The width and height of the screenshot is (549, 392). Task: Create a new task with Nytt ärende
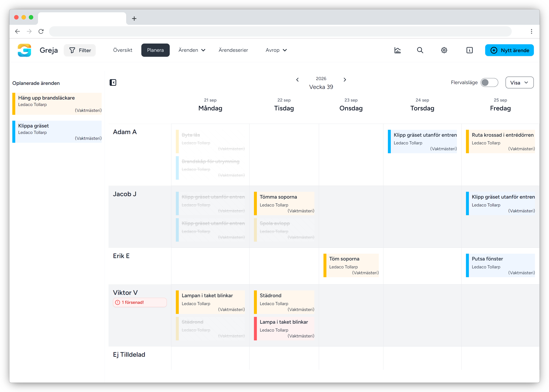click(x=509, y=50)
